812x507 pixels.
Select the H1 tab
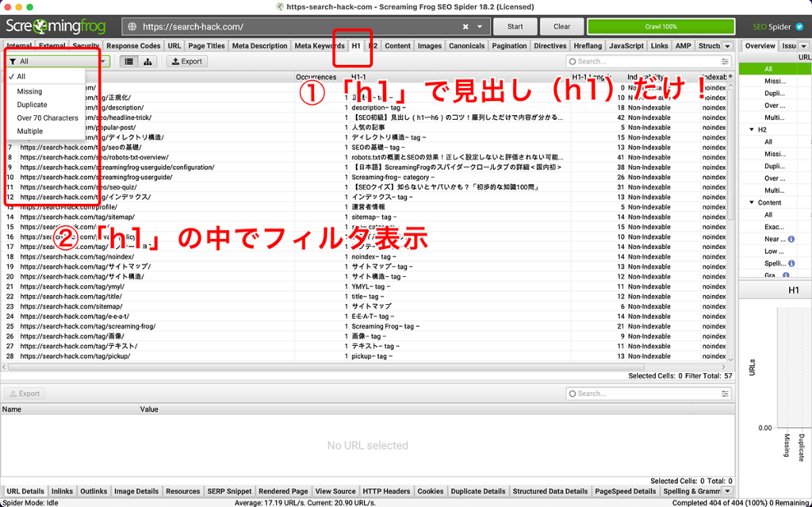click(356, 45)
